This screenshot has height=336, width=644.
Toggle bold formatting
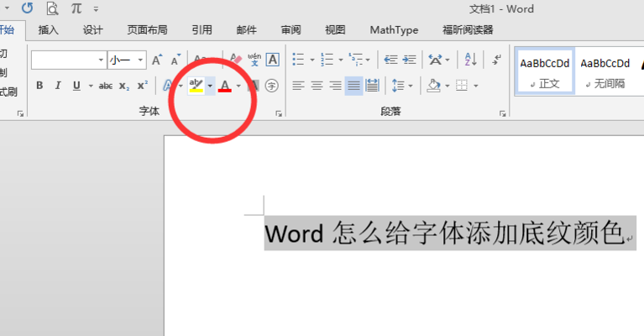(x=39, y=86)
